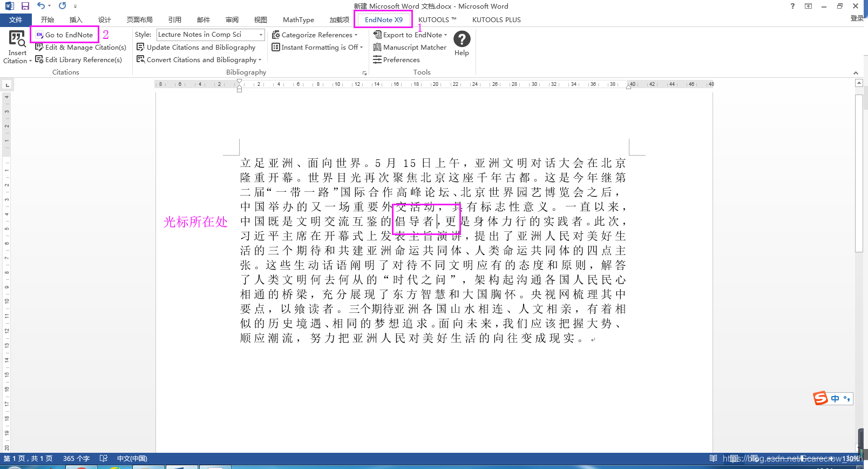Screen dimensions: 868x469
Task: Switch to the 设计 tab
Action: tap(105, 20)
